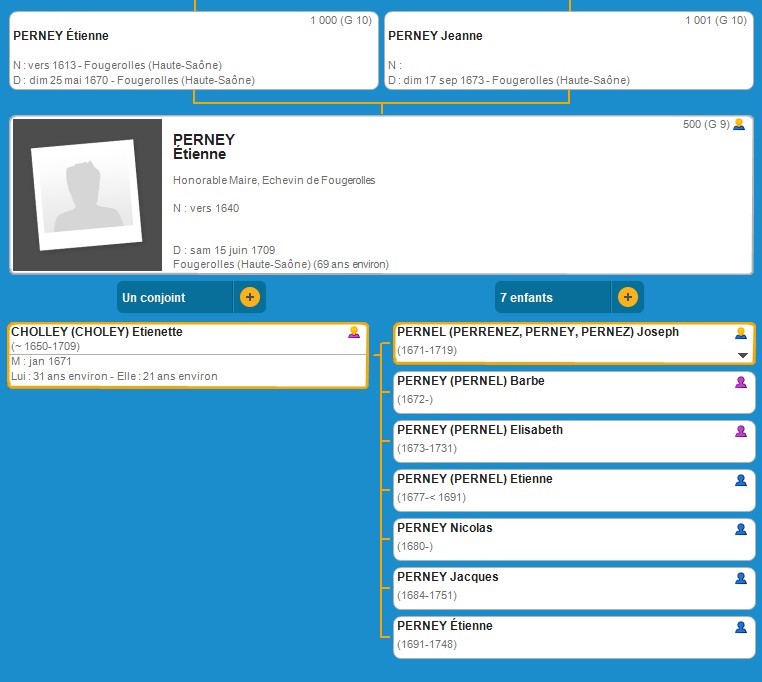Image resolution: width=762 pixels, height=682 pixels.
Task: Open mother PERNEY Jeanne's card
Action: 568,50
